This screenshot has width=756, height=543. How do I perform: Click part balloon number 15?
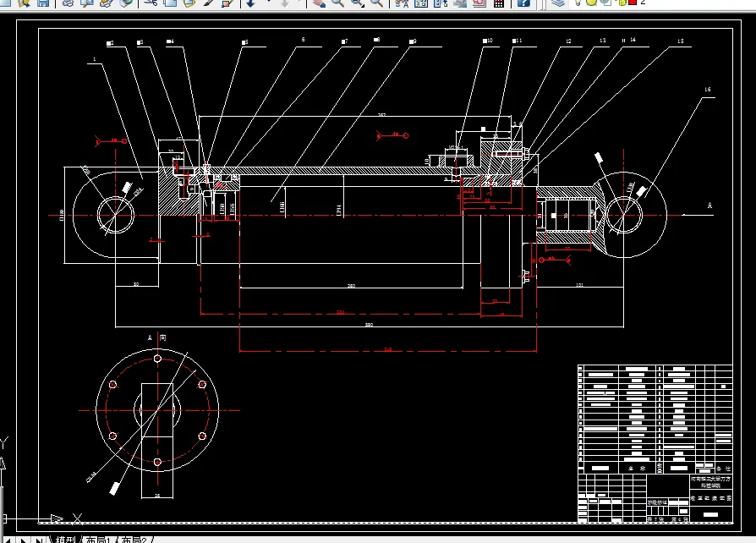click(680, 41)
